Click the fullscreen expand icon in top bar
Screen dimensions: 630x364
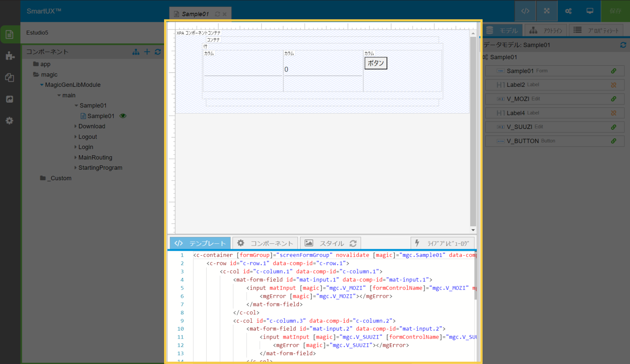click(x=547, y=11)
